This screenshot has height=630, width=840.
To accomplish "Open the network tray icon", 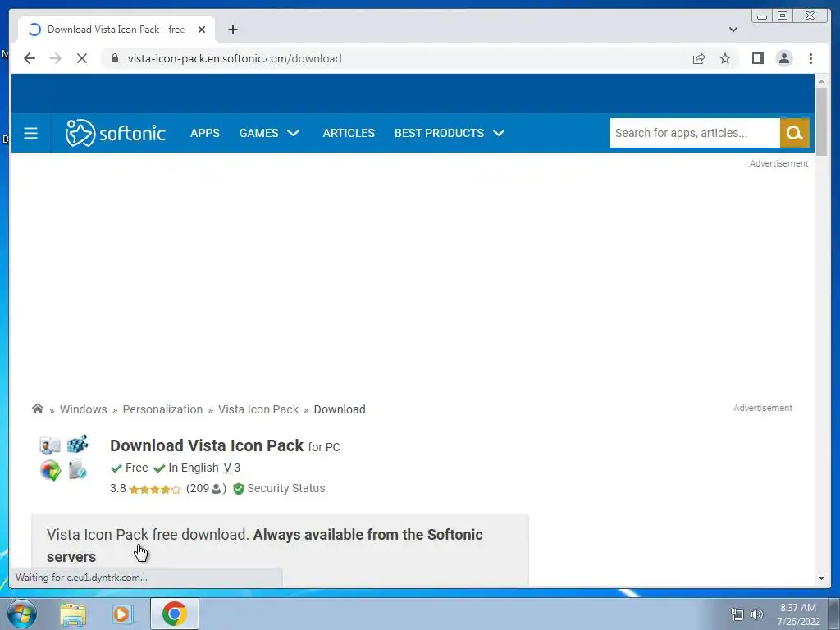I will coord(737,614).
